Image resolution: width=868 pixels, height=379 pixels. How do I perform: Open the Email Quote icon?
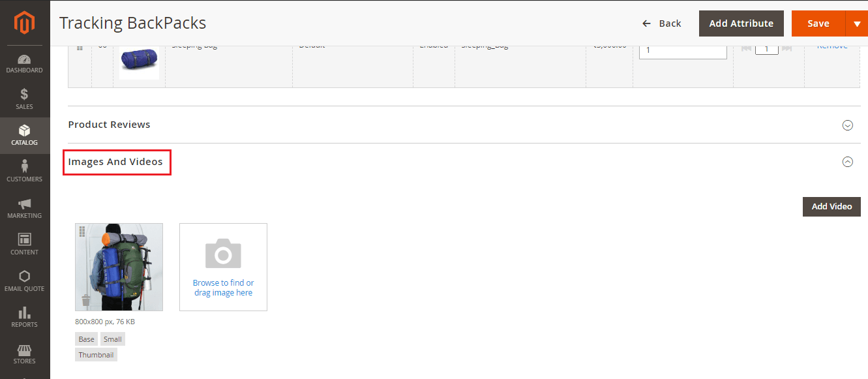coord(25,276)
